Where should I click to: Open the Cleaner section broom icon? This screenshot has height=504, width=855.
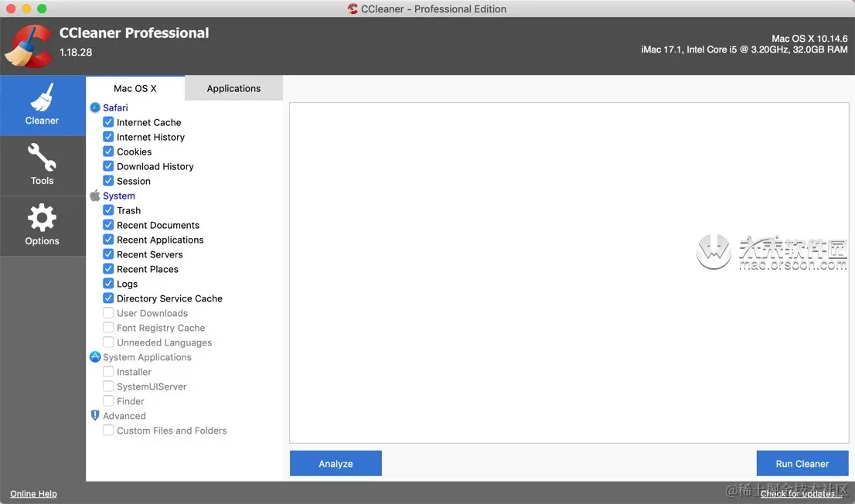(x=42, y=97)
